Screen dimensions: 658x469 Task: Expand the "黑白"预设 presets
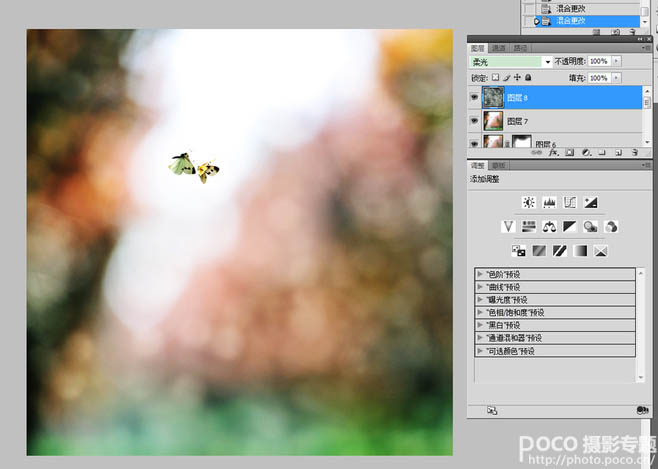pos(480,325)
